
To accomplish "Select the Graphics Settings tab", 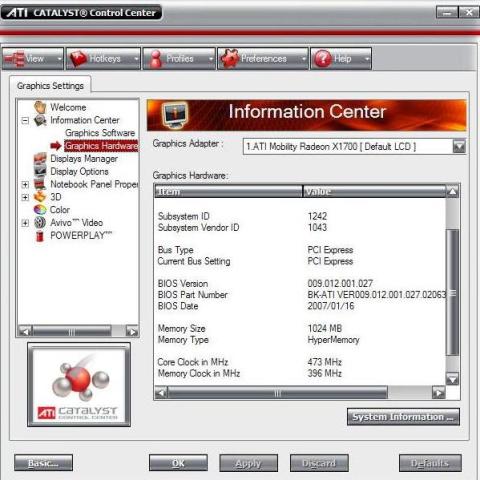I will click(50, 86).
